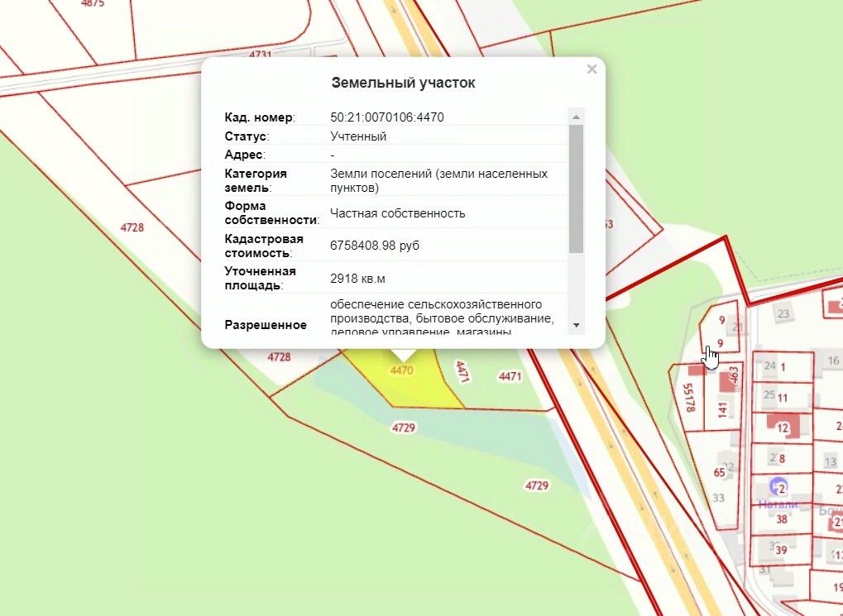The height and width of the screenshot is (616, 843).
Task: Click parcel label 65 on the map
Action: pos(720,472)
